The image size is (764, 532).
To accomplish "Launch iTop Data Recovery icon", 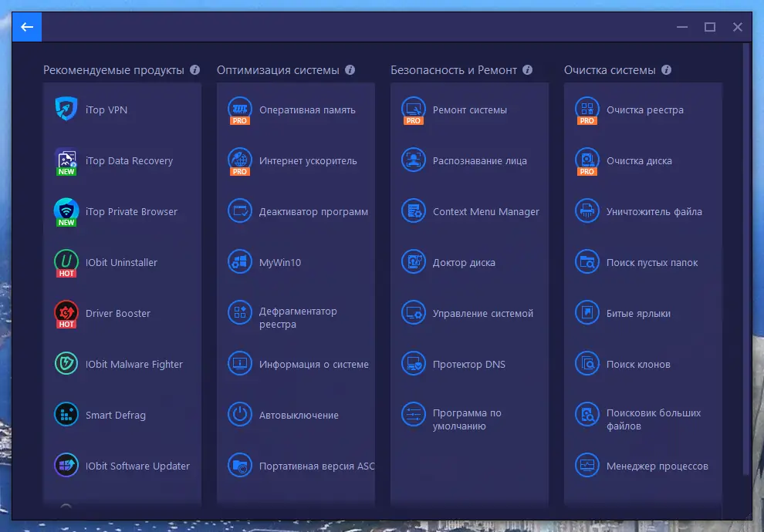I will [x=66, y=161].
